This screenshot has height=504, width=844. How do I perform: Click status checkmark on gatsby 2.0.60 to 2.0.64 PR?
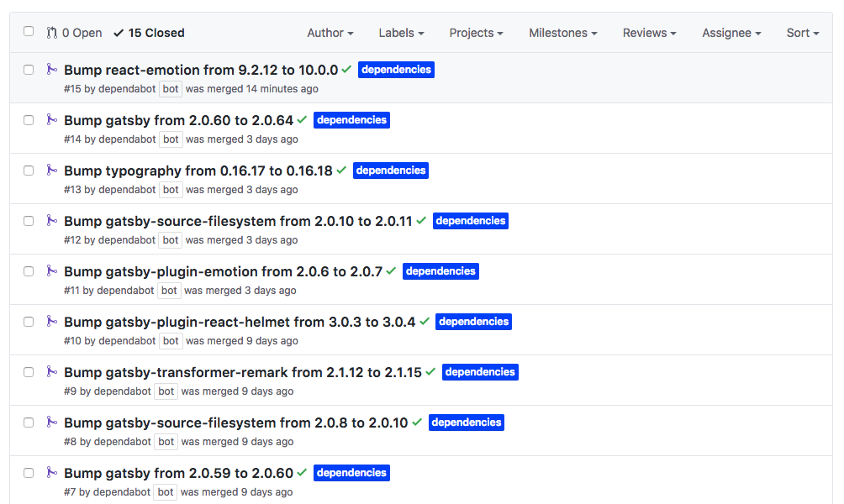tap(302, 120)
